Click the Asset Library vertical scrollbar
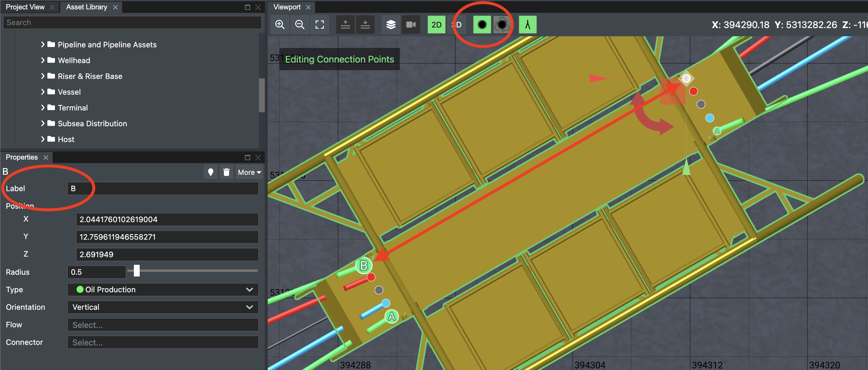Viewport: 868px width, 370px height. click(x=262, y=95)
